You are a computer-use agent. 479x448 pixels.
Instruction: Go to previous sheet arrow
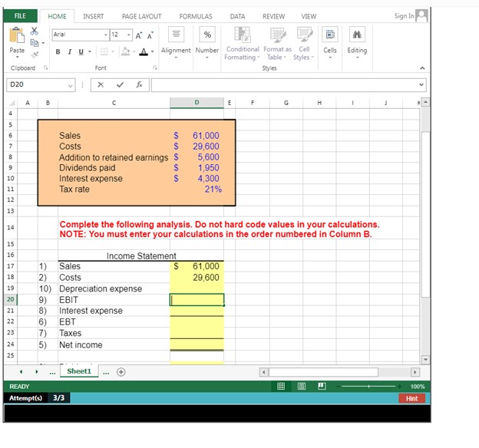(x=21, y=371)
